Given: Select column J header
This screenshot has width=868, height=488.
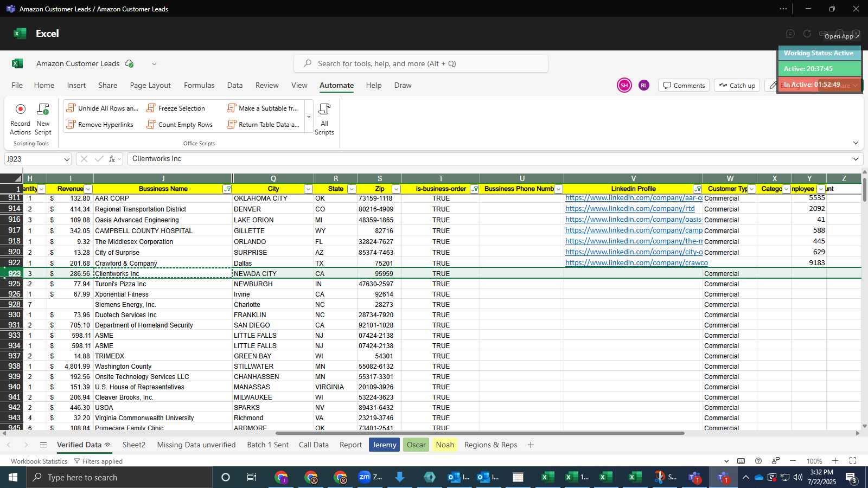Looking at the screenshot, I should 163,178.
